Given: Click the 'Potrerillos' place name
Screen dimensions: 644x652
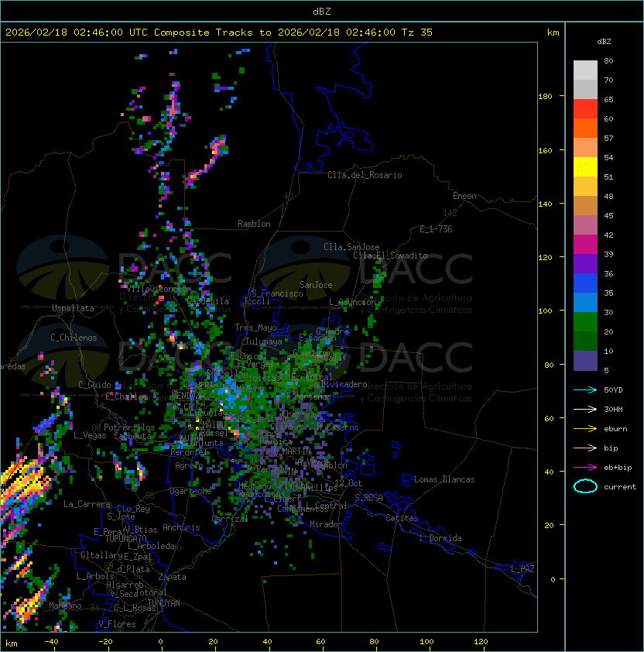Looking at the screenshot, I should click(129, 427).
